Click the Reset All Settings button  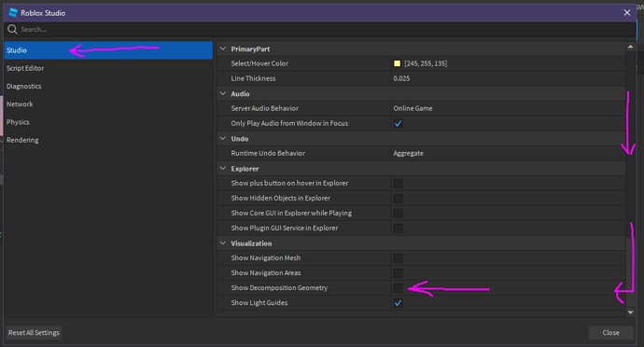click(x=34, y=333)
